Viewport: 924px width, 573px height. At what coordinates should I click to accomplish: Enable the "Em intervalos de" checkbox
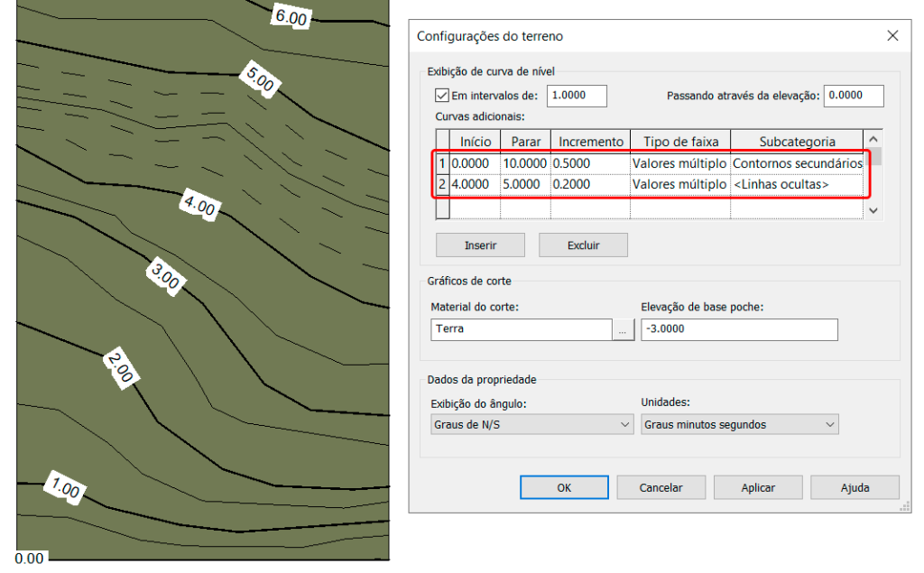[440, 96]
